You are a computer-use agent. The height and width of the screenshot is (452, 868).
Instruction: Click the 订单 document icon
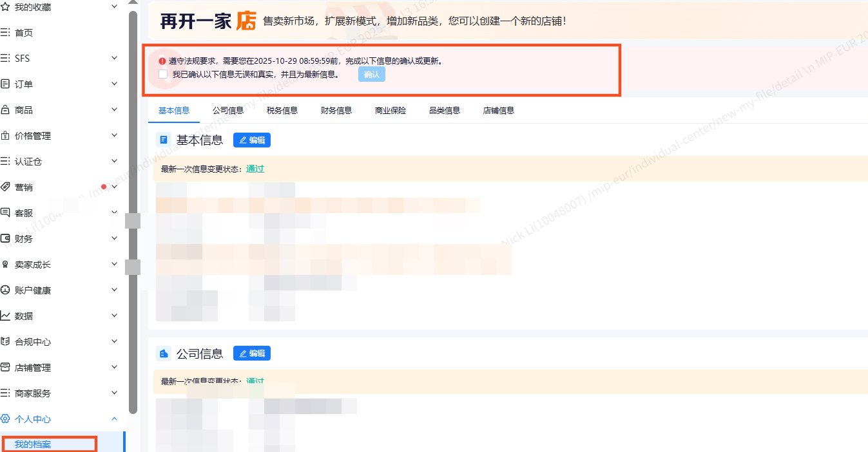(x=5, y=84)
